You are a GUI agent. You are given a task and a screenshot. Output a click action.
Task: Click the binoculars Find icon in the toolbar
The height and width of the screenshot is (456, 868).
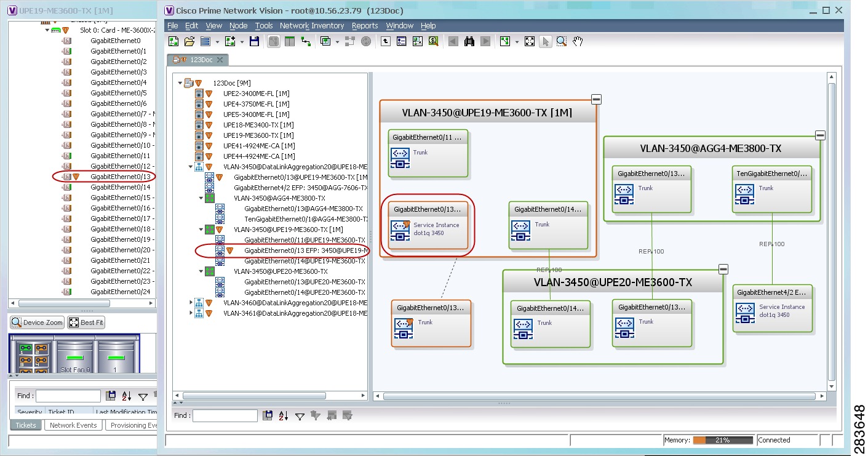coord(469,41)
